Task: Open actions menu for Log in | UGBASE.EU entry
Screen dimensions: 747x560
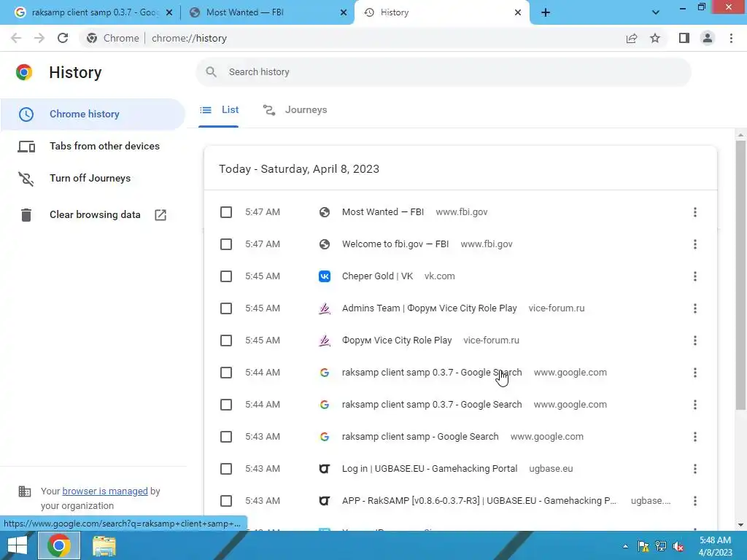Action: 695,469
